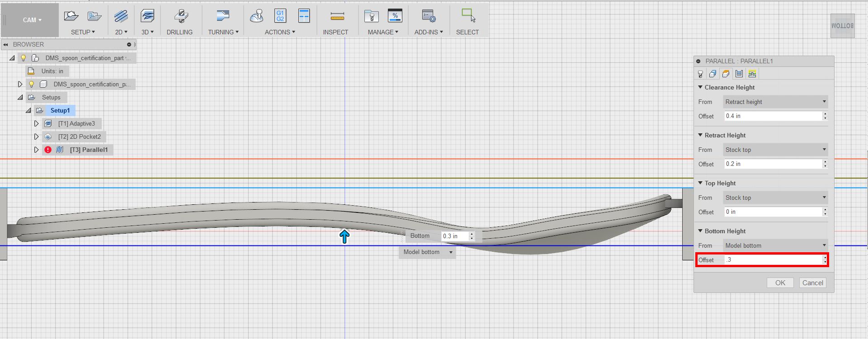This screenshot has width=868, height=339.
Task: Switch to the Tool tab in Parallel dialog
Action: [x=700, y=74]
